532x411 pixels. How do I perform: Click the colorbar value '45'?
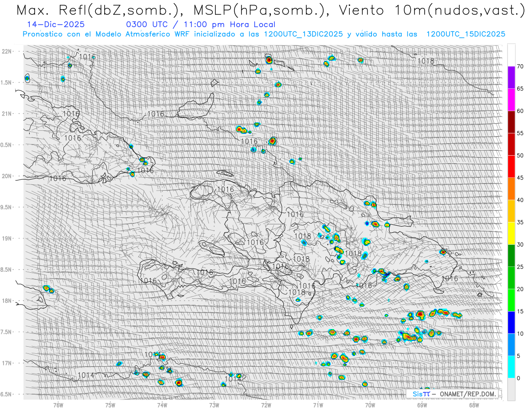520,178
